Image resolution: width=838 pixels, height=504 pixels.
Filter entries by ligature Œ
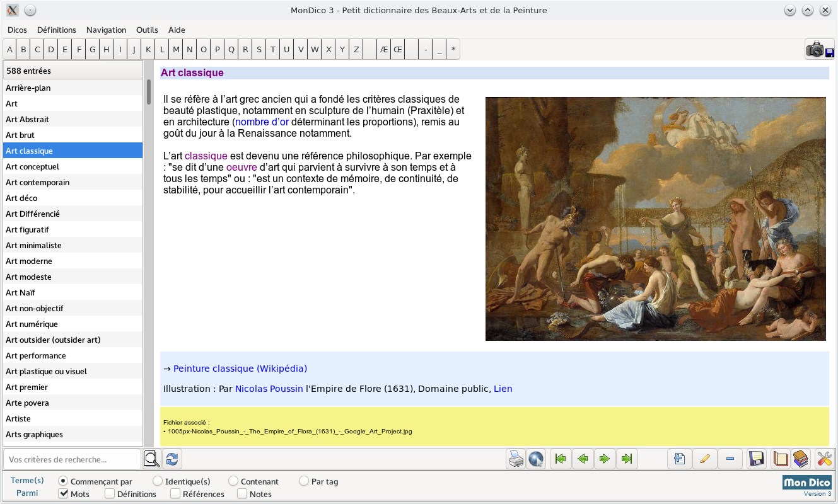coord(398,49)
